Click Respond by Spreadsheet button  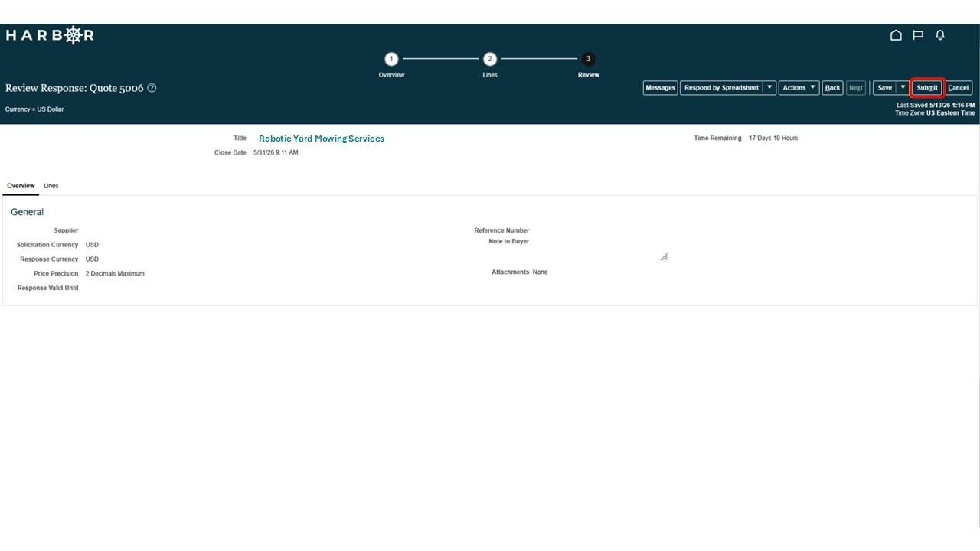pyautogui.click(x=721, y=88)
